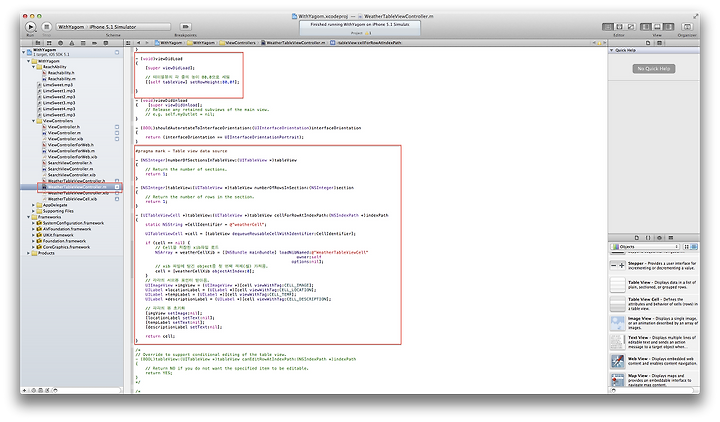Collapse the WithYagom project root

(24, 52)
